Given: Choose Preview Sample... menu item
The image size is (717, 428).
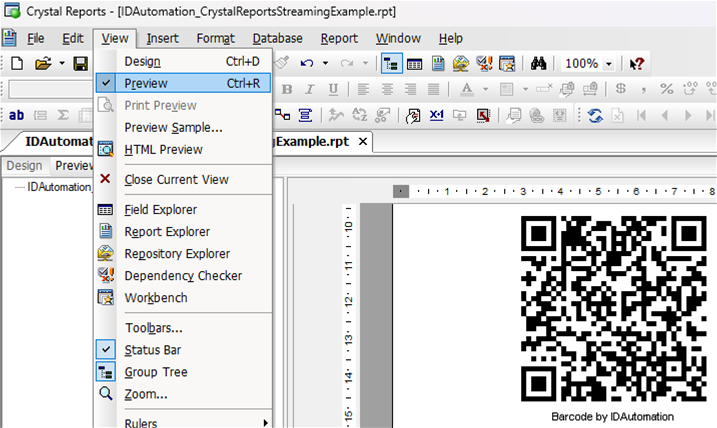Looking at the screenshot, I should click(x=183, y=128).
